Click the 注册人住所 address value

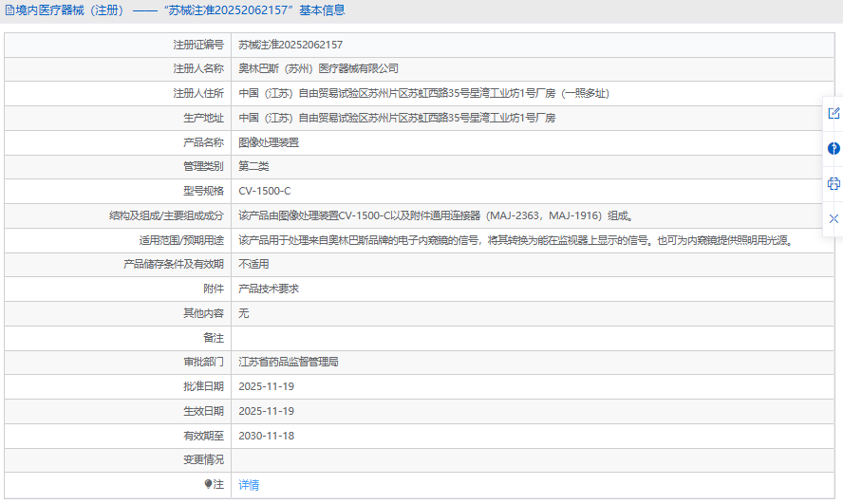point(423,94)
